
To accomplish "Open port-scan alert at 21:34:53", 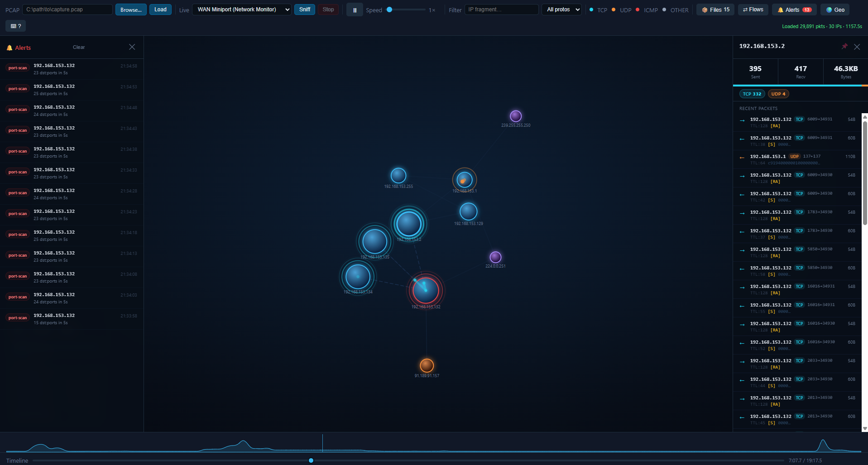I will tap(72, 90).
